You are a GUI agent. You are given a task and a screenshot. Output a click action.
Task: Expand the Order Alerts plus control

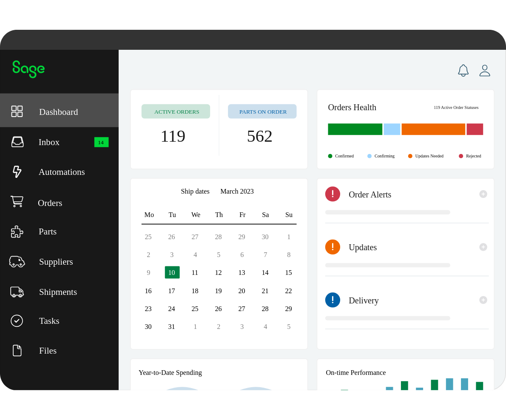pos(483,194)
